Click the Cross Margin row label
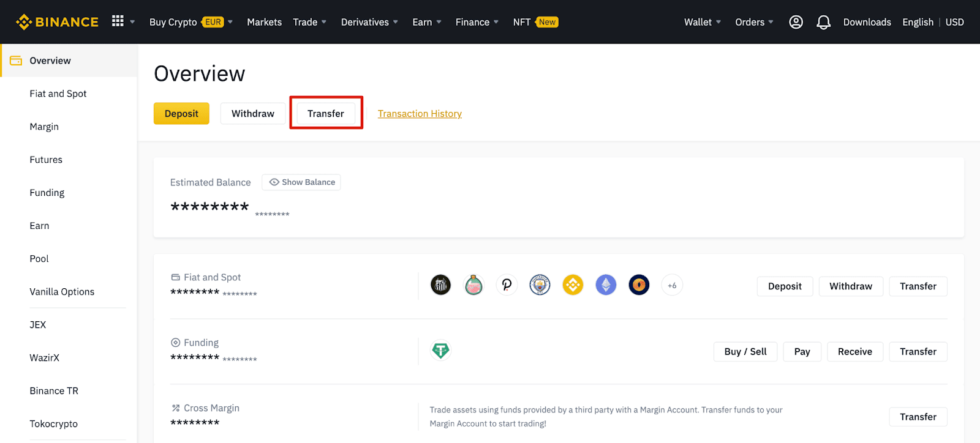980x443 pixels. [211, 408]
